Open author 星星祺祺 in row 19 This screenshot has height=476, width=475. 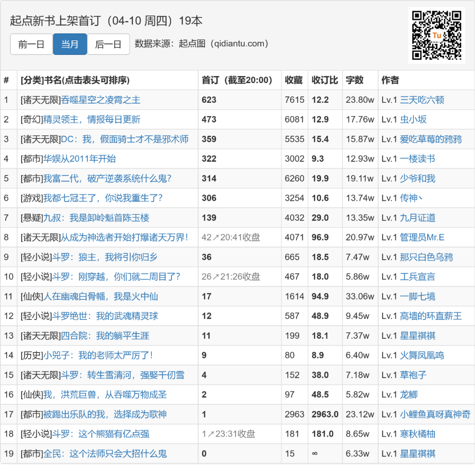click(x=417, y=454)
